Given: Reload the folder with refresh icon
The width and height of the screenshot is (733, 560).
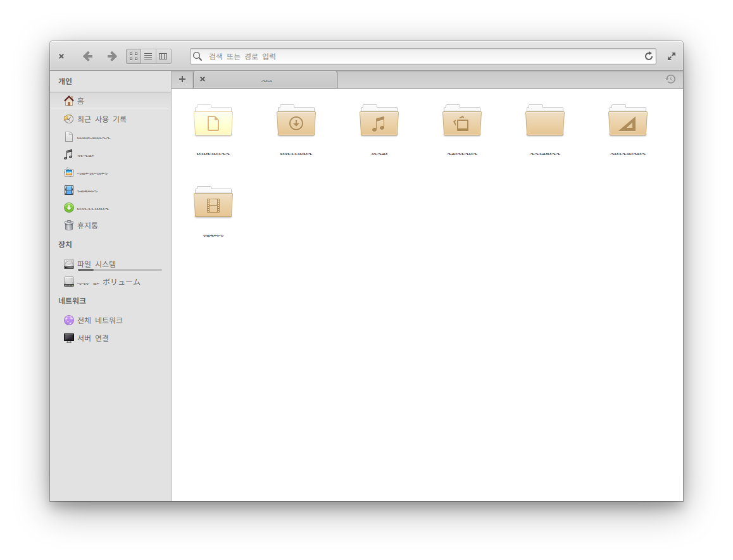Looking at the screenshot, I should (648, 56).
